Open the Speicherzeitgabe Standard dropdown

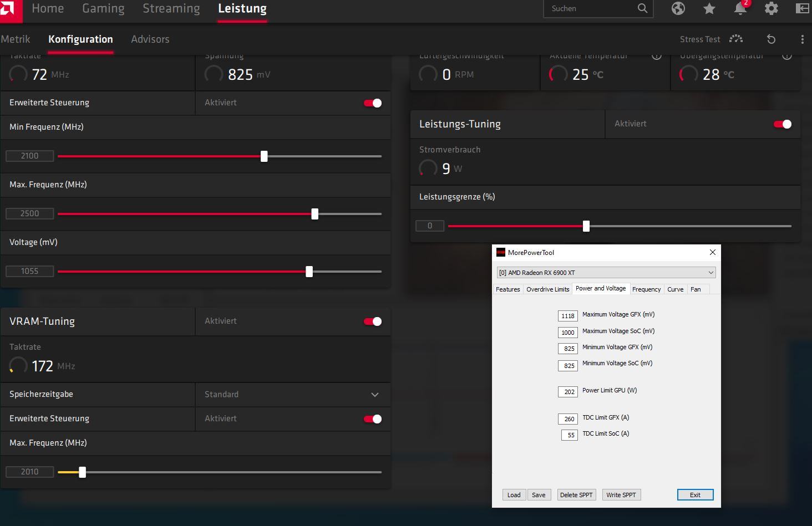[x=293, y=395]
